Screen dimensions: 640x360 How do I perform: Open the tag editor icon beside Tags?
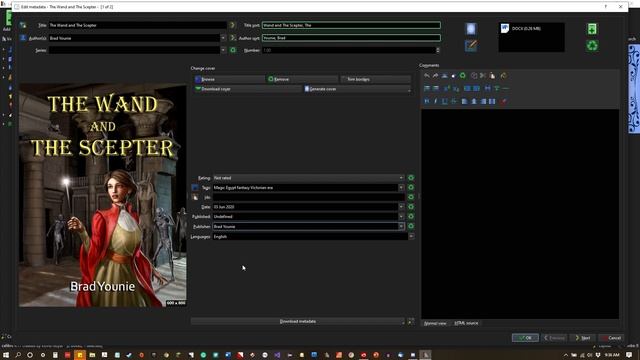pos(195,187)
